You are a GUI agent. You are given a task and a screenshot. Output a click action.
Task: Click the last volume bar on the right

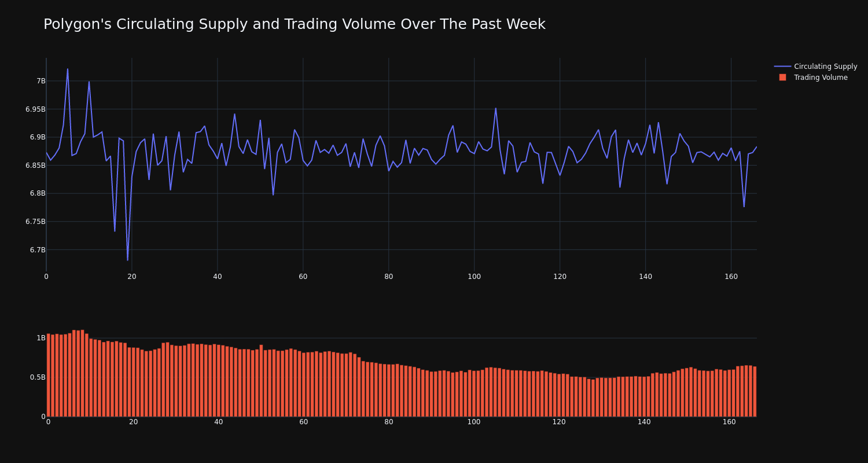(755, 391)
